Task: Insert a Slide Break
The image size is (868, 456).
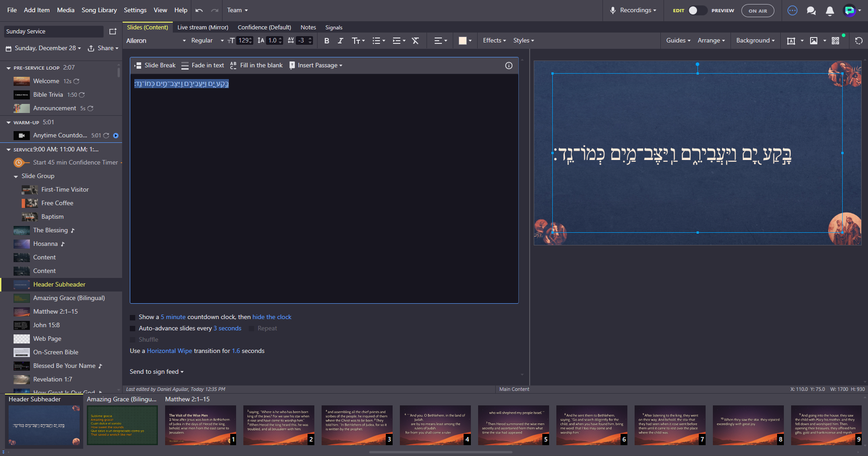Action: tap(155, 66)
